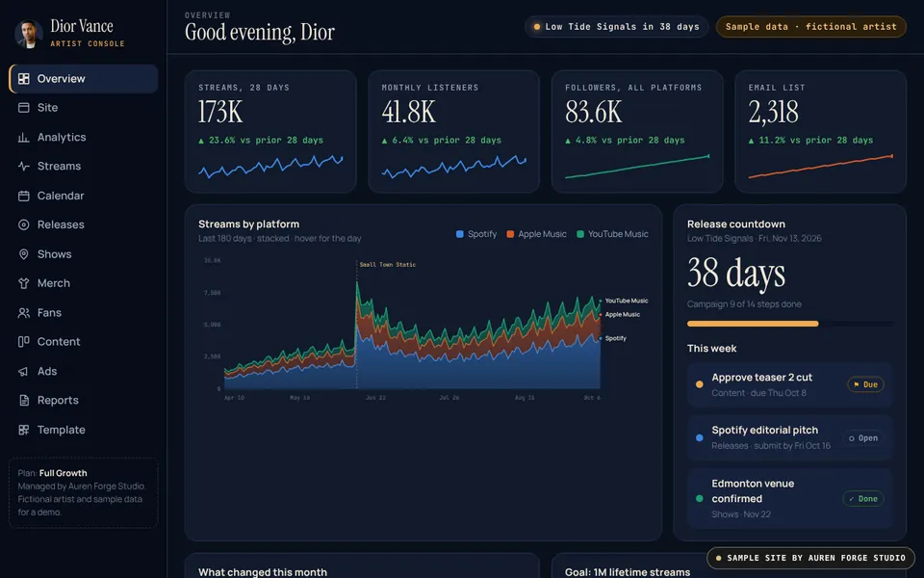924x578 pixels.
Task: Open the Edmonton venue confirmed task
Action: [x=789, y=498]
